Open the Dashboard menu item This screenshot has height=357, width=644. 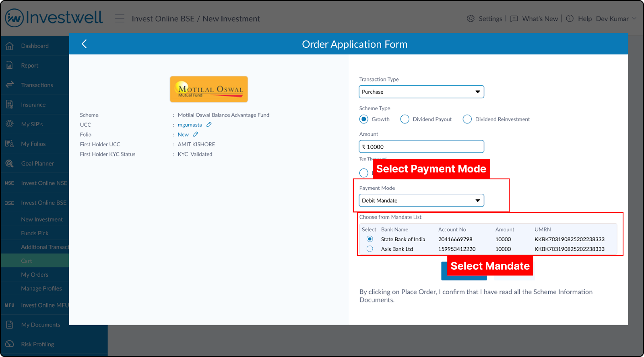pyautogui.click(x=35, y=46)
